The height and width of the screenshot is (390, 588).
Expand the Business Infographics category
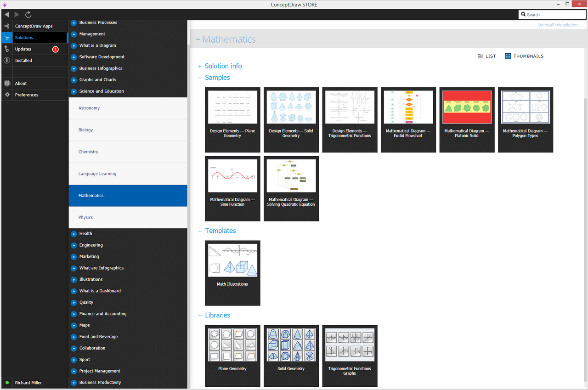(x=74, y=68)
